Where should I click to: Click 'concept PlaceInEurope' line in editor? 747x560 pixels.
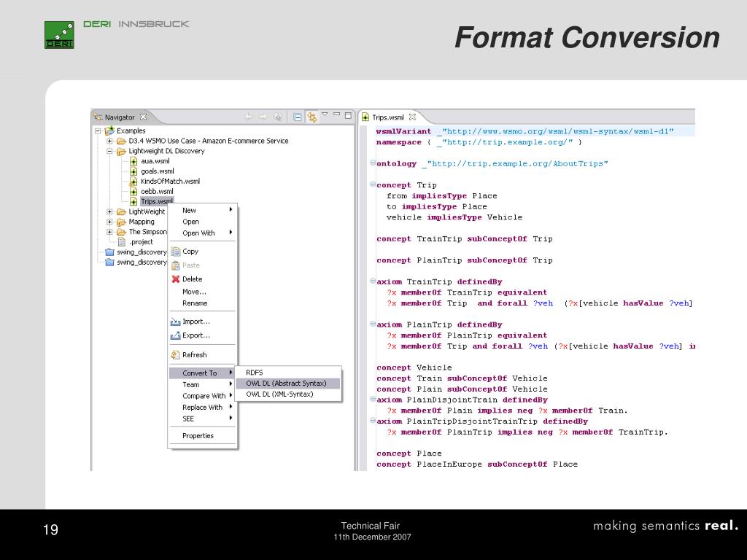(x=477, y=464)
